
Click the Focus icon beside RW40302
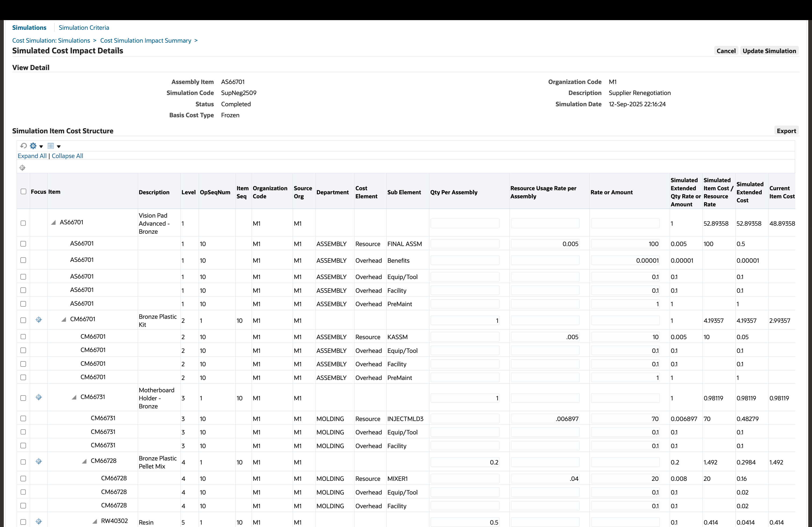pyautogui.click(x=39, y=522)
